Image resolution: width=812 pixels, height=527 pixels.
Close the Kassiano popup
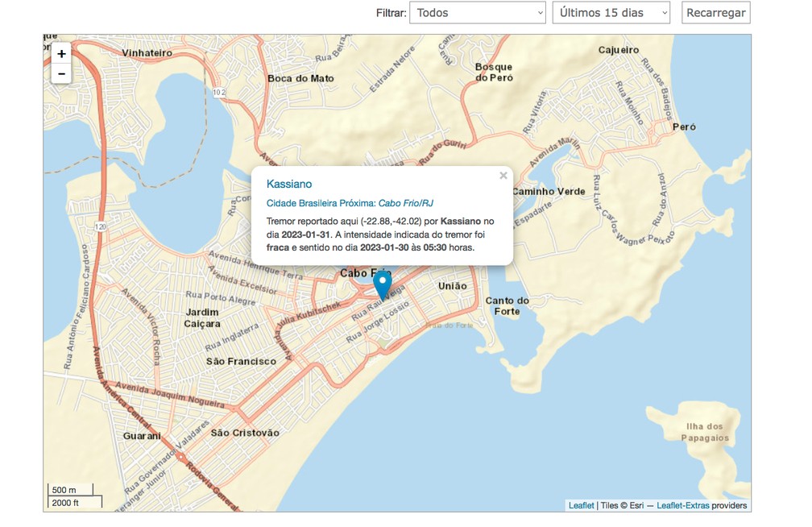pos(503,176)
